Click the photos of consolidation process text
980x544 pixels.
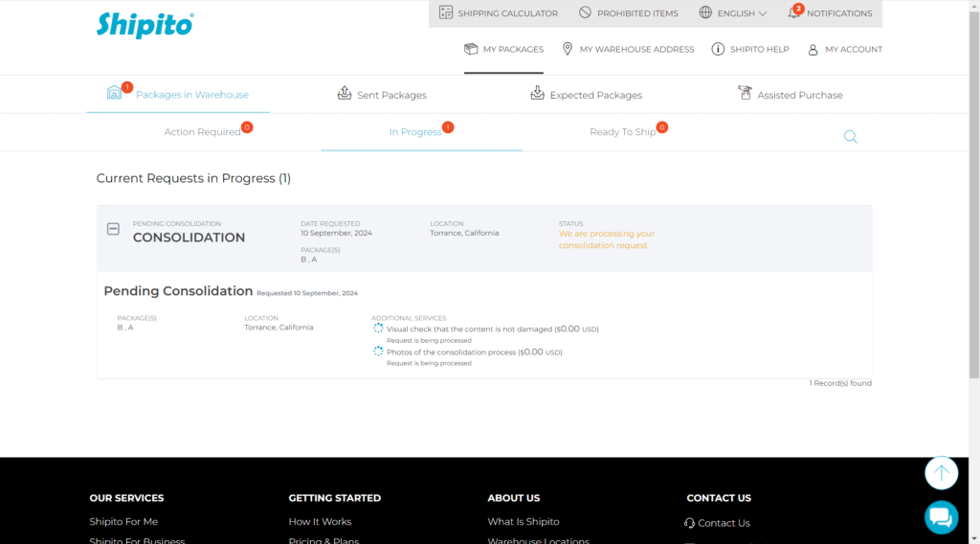pyautogui.click(x=475, y=352)
